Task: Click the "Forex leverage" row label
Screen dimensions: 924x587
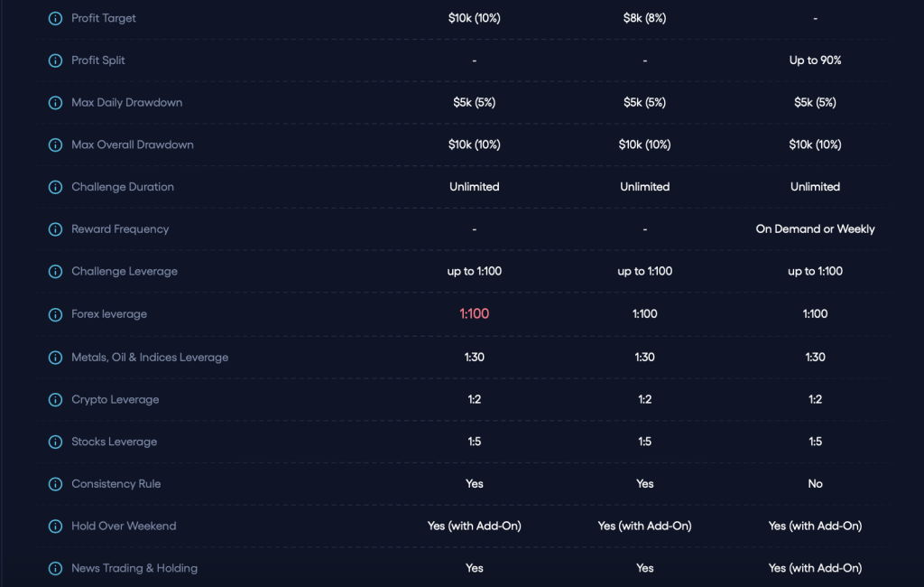Action: click(109, 314)
